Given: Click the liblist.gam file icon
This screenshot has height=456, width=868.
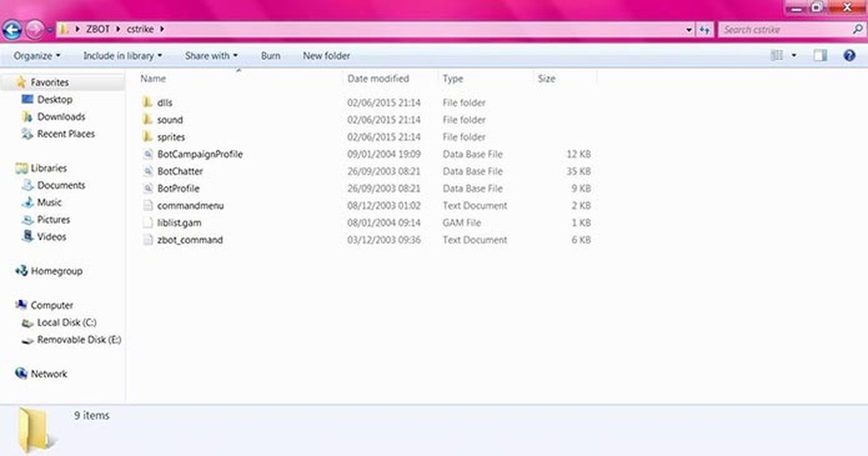Looking at the screenshot, I should pos(148,223).
